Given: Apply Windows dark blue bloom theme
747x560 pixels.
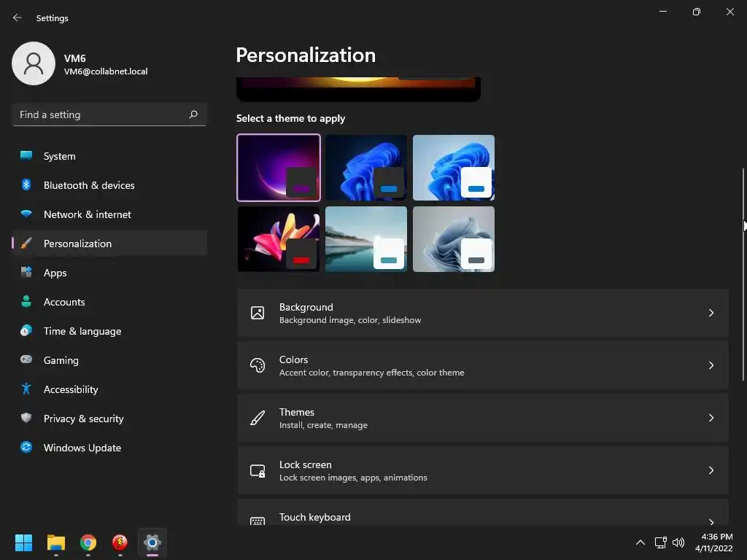Looking at the screenshot, I should click(366, 168).
